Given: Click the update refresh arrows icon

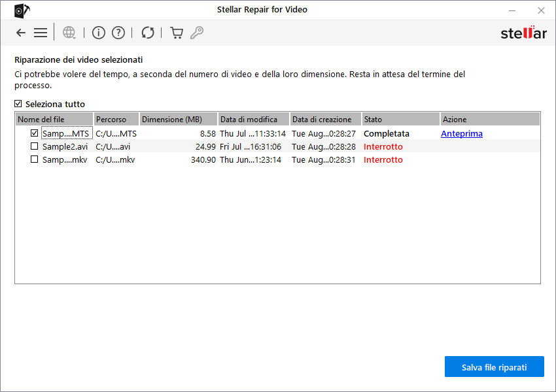Looking at the screenshot, I should [148, 33].
